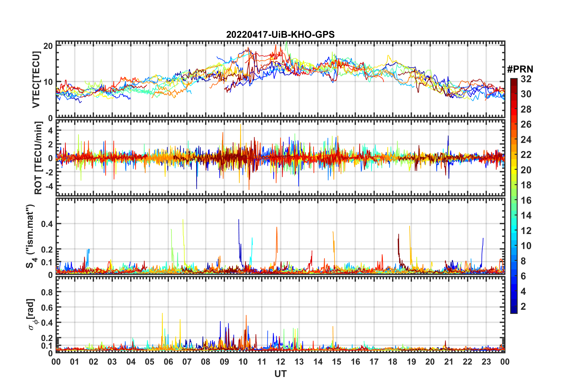This screenshot has width=561, height=392.
Task: Click colorbar tick label 8
Action: (x=523, y=261)
